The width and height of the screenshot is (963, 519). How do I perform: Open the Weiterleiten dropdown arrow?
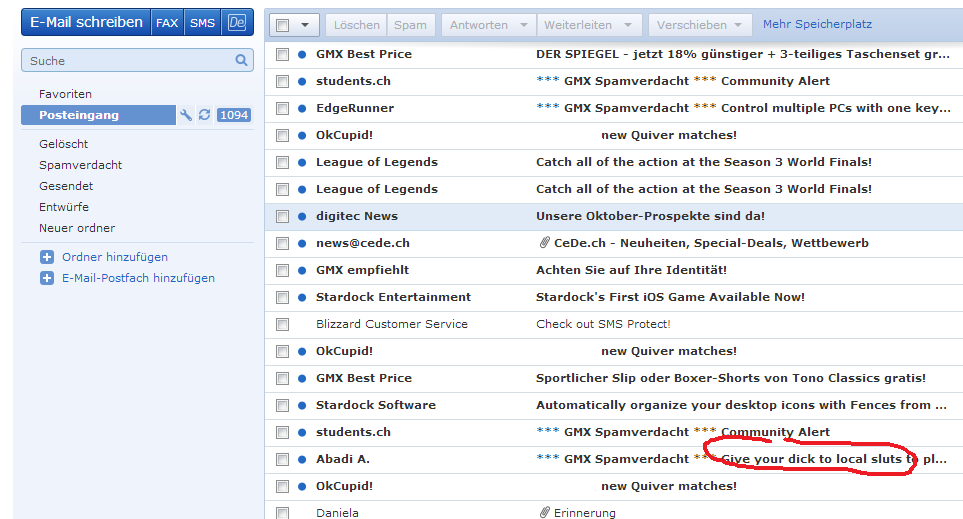tap(628, 25)
